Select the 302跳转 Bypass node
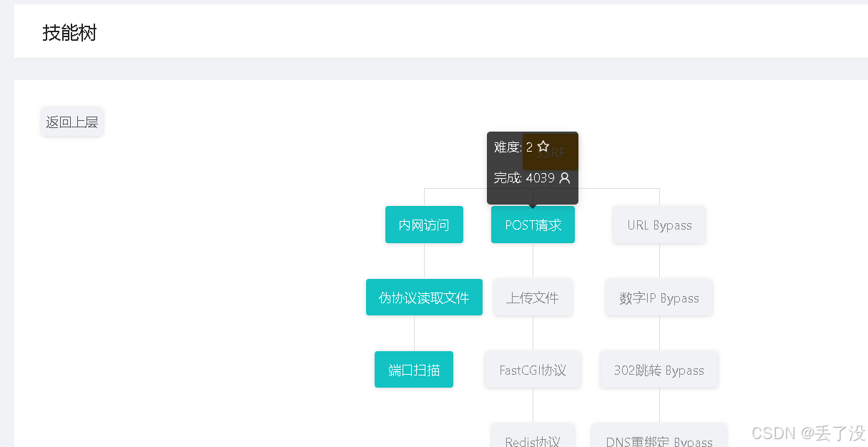This screenshot has height=447, width=868. point(659,370)
